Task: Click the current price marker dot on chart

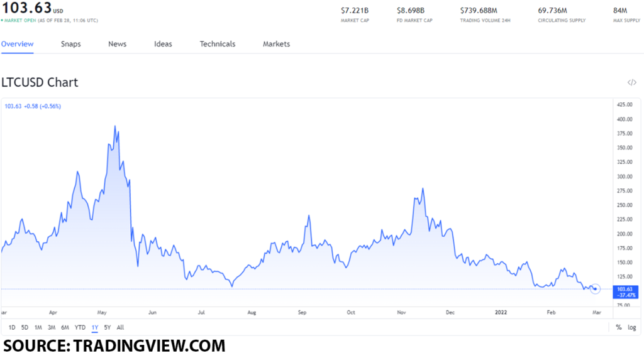Action: 595,289
